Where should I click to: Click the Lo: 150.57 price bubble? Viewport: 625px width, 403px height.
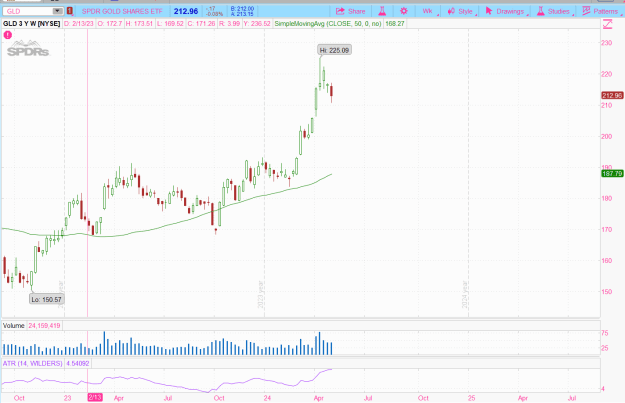pyautogui.click(x=47, y=299)
